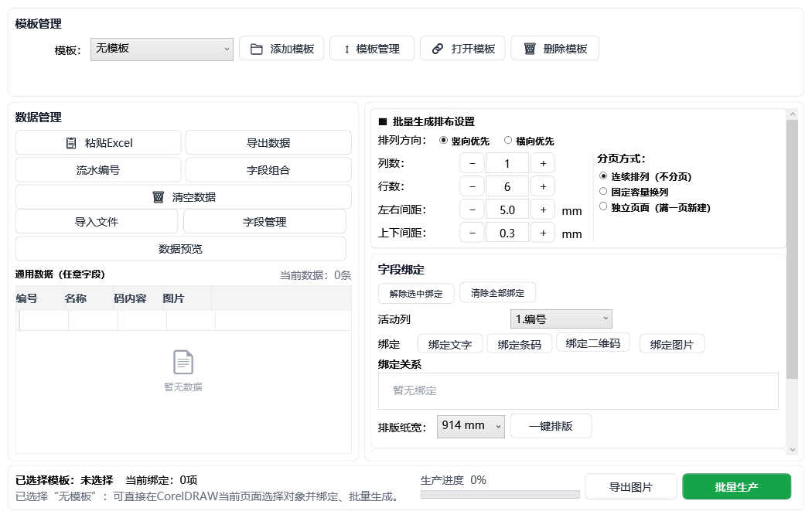Click the trash icon on 删除模板
The image size is (812, 518).
tap(529, 49)
